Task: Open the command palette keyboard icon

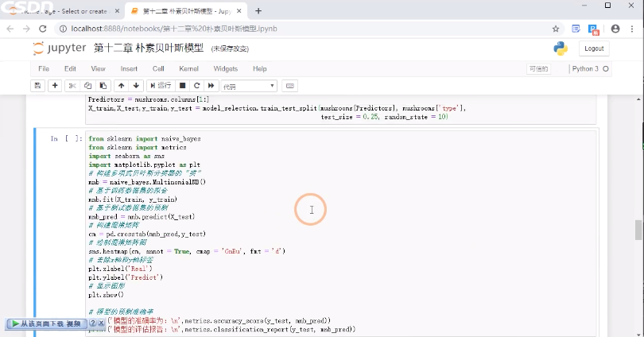Action: [x=290, y=86]
